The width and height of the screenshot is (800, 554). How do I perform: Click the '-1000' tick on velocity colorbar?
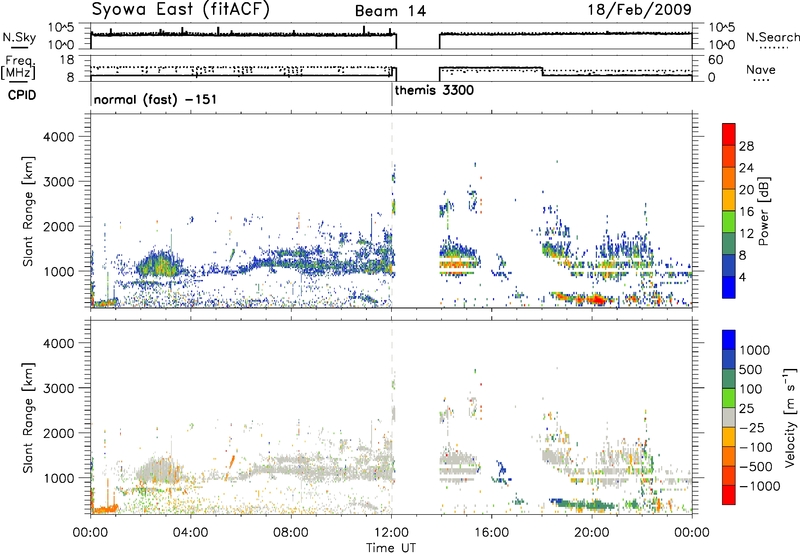click(759, 486)
